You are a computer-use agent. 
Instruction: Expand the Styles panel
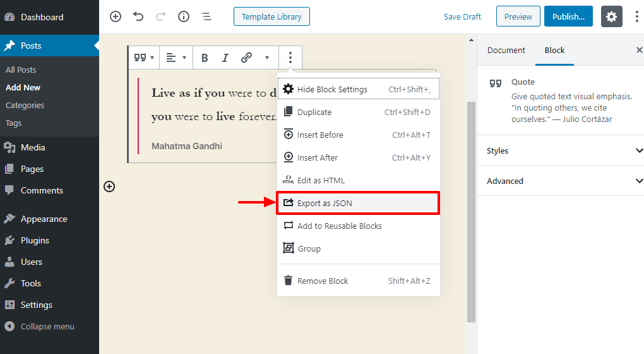tap(561, 150)
